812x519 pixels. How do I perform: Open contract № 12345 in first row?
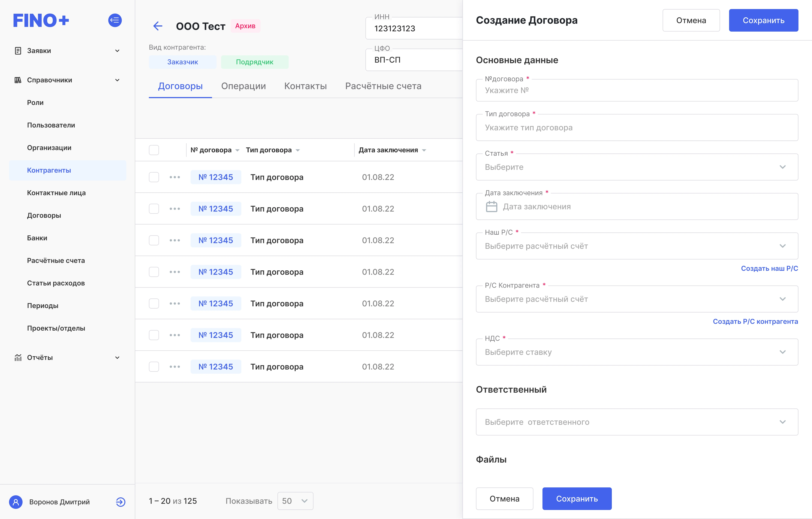click(216, 177)
